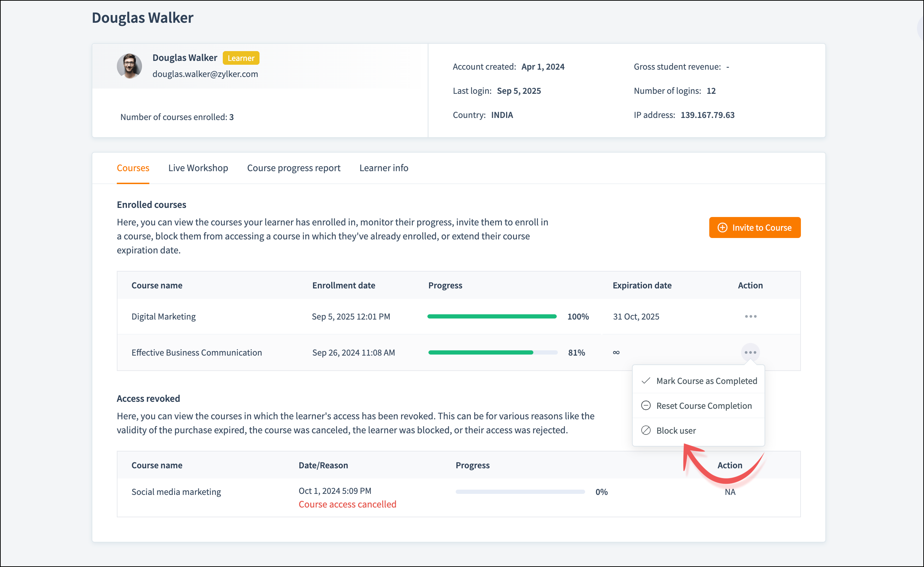Click the Social media marketing course name
The width and height of the screenshot is (924, 567).
point(176,492)
